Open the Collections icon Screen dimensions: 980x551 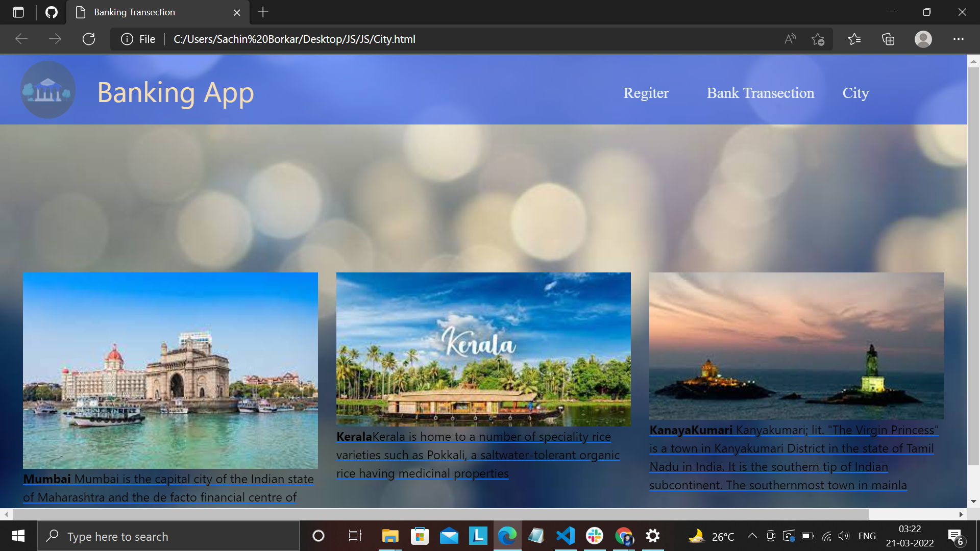click(888, 39)
